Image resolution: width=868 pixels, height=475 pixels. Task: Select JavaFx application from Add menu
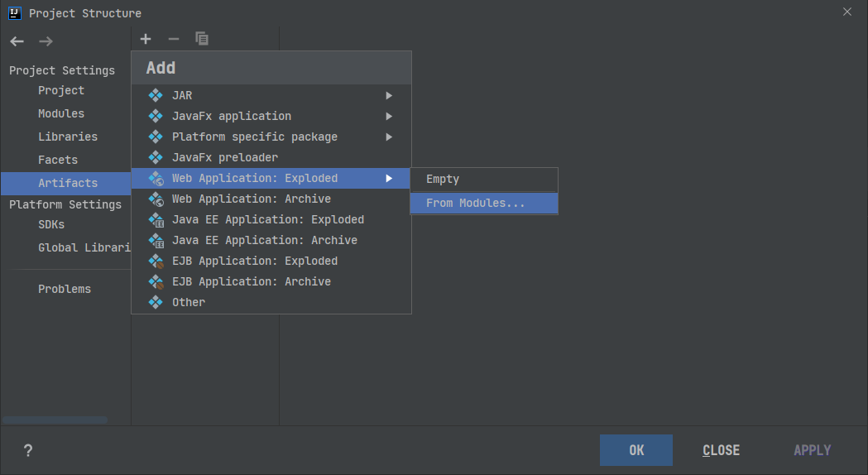click(x=271, y=116)
